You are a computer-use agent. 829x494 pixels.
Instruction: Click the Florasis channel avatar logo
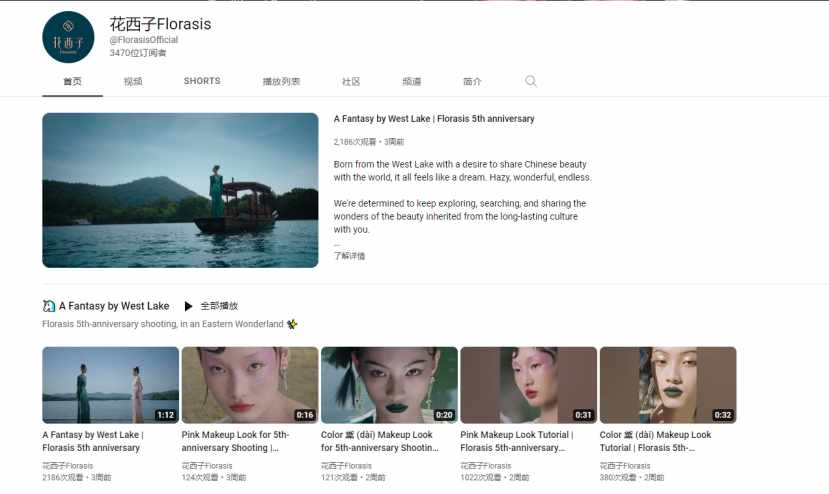[68, 37]
